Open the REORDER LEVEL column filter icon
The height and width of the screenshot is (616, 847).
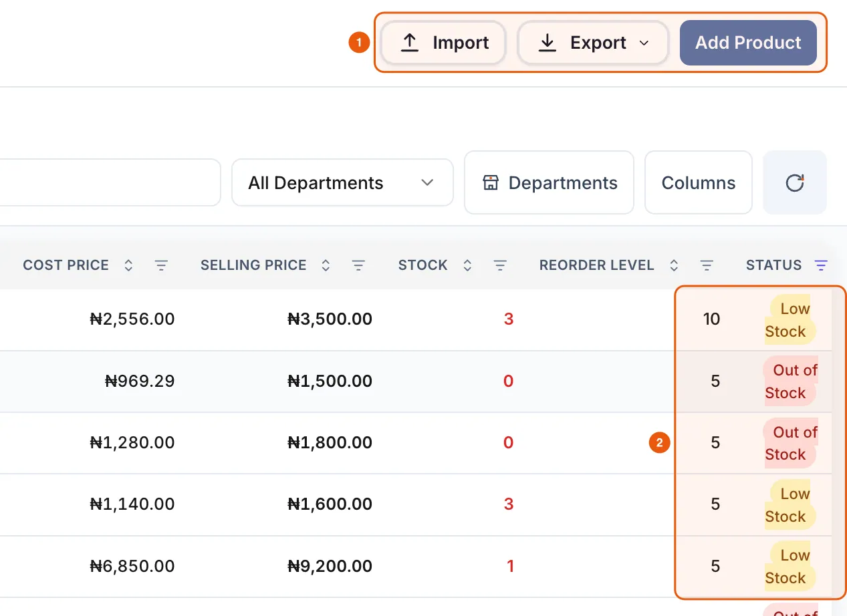707,265
